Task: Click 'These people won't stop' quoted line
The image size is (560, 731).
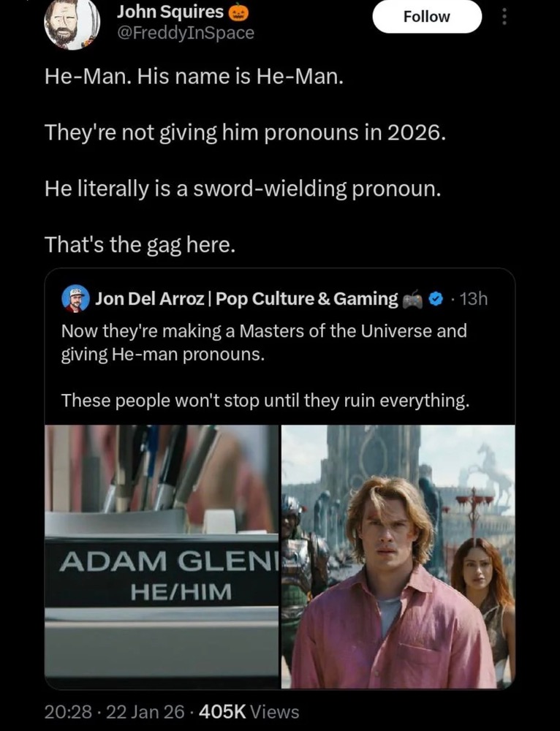Action: point(265,401)
